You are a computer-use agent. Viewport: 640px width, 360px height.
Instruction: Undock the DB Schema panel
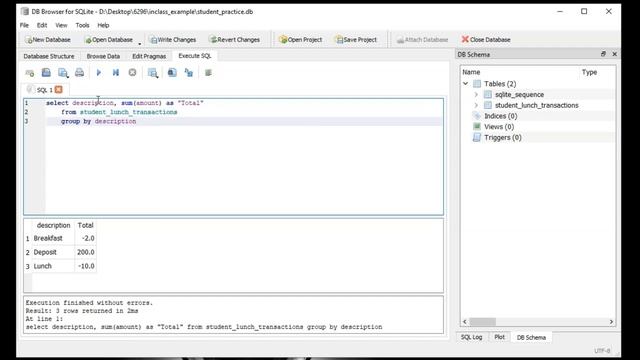[603, 54]
